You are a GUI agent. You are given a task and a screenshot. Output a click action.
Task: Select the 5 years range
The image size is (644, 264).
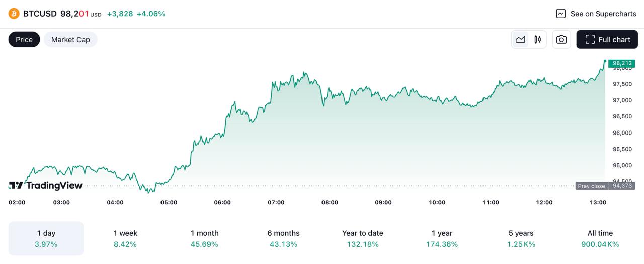tap(521, 238)
